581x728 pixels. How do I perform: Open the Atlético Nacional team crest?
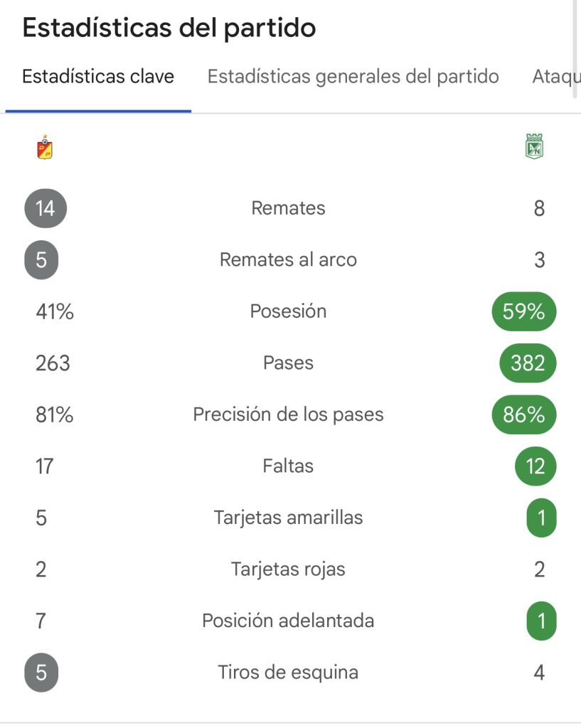tap(533, 146)
